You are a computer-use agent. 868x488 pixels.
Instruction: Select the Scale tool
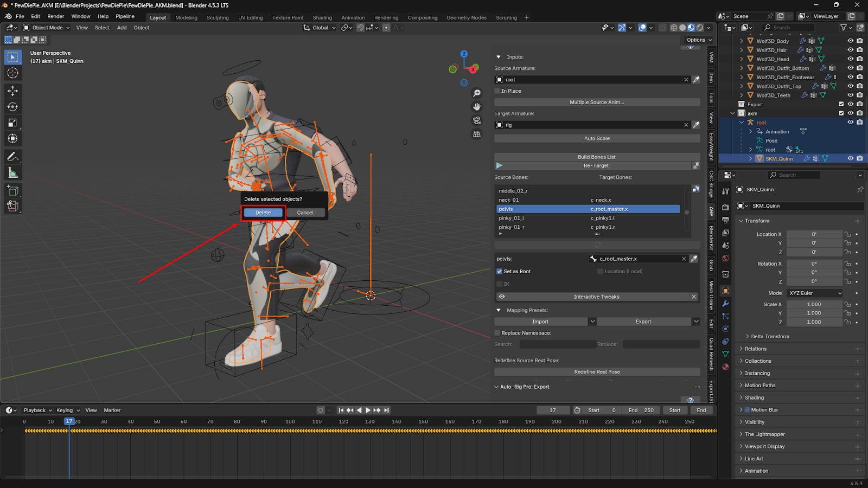[12, 123]
